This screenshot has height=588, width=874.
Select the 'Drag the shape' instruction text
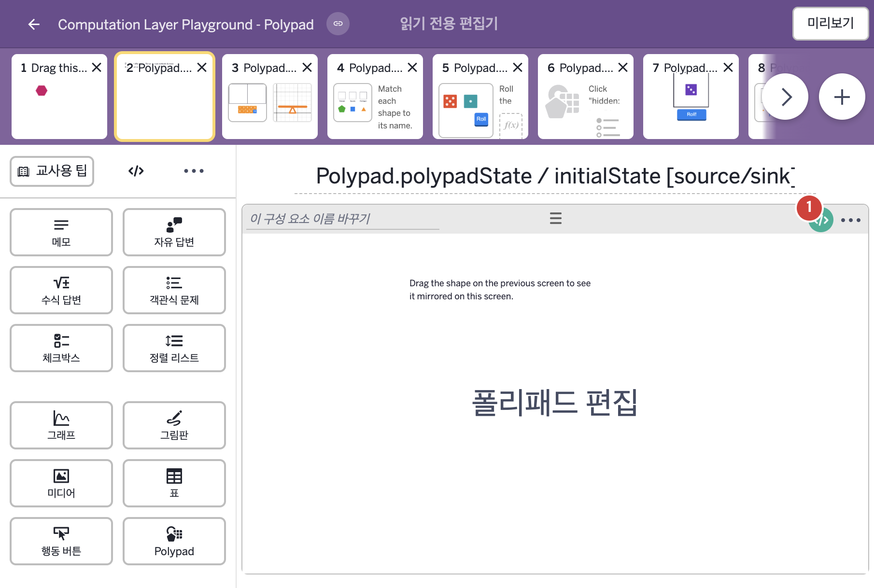click(x=500, y=290)
